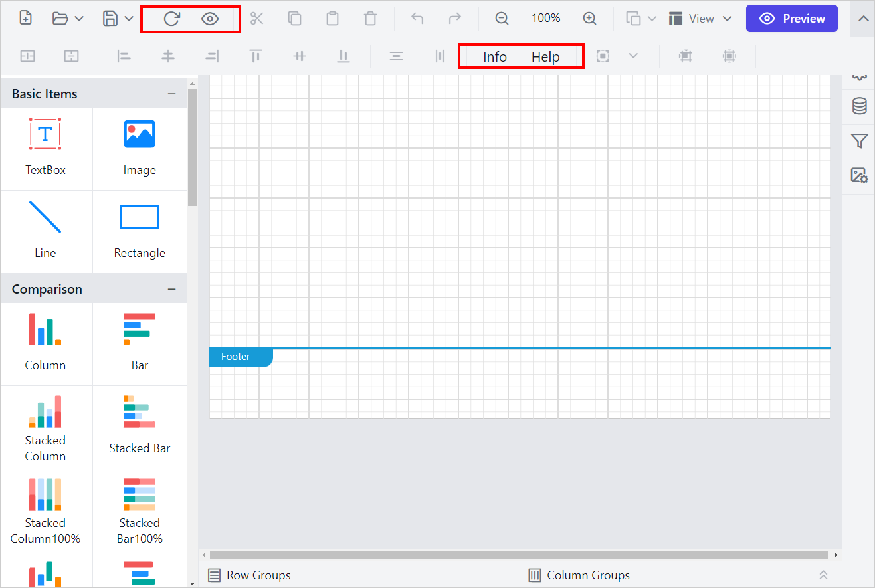Expand the Save dropdown arrow
The image size is (875, 588).
[x=129, y=19]
